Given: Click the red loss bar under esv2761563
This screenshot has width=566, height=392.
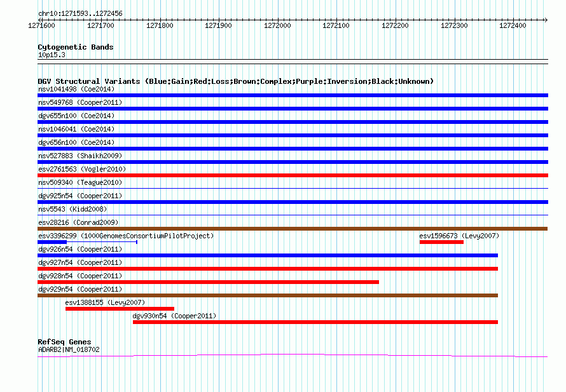Looking at the screenshot, I should (x=293, y=175).
